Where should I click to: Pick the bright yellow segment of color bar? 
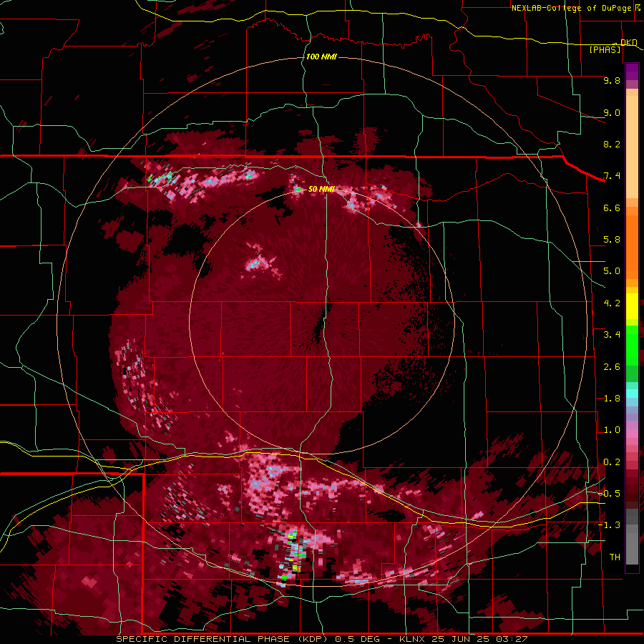(632, 306)
